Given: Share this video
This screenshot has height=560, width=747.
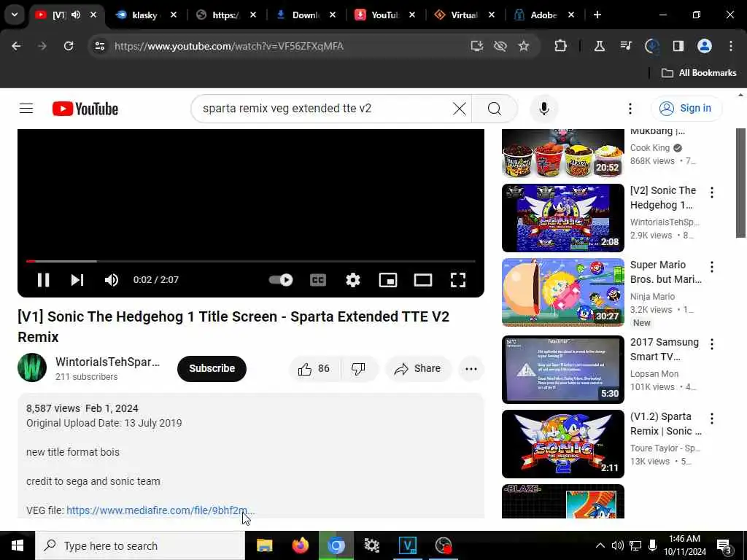Looking at the screenshot, I should pos(418,368).
